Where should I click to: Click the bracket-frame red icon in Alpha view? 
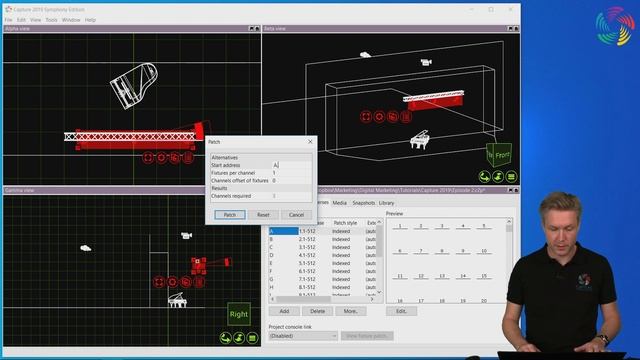point(148,158)
